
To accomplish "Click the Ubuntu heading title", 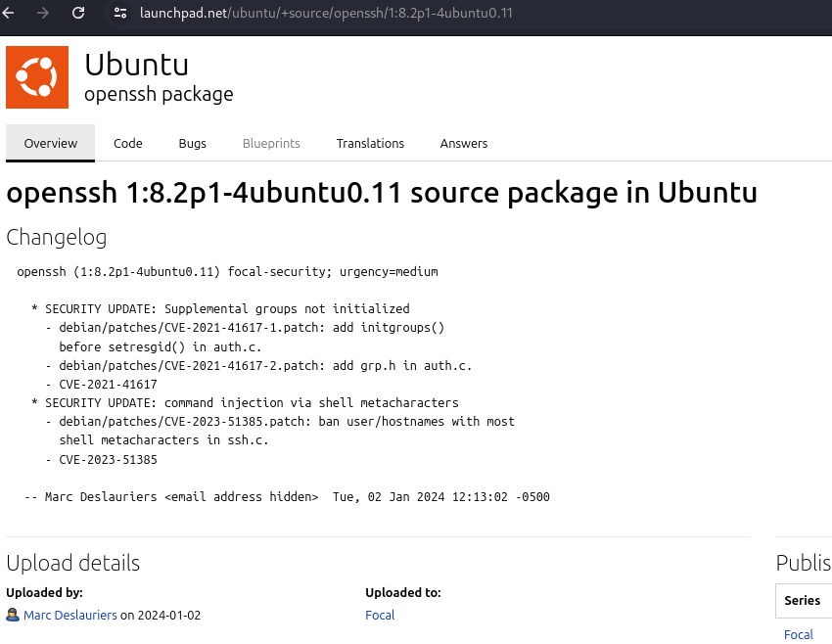I will tap(136, 65).
